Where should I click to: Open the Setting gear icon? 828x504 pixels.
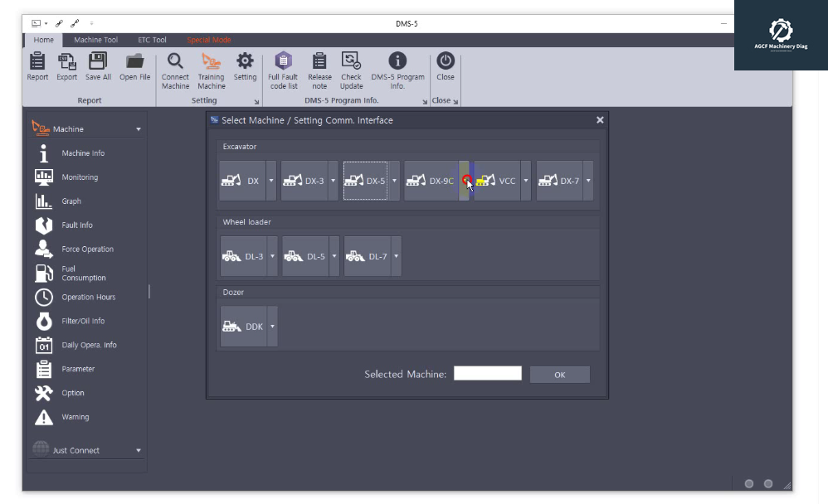[245, 61]
